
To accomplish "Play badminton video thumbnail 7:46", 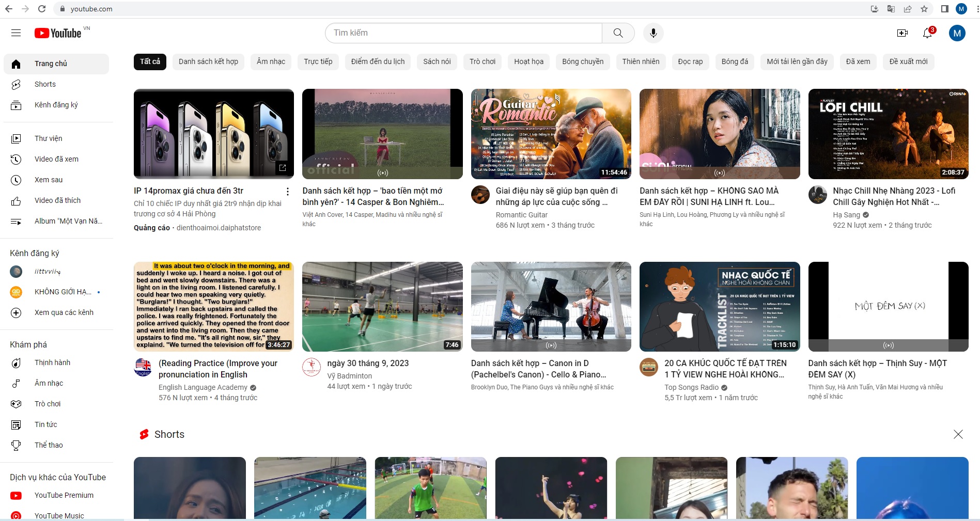I will point(382,307).
